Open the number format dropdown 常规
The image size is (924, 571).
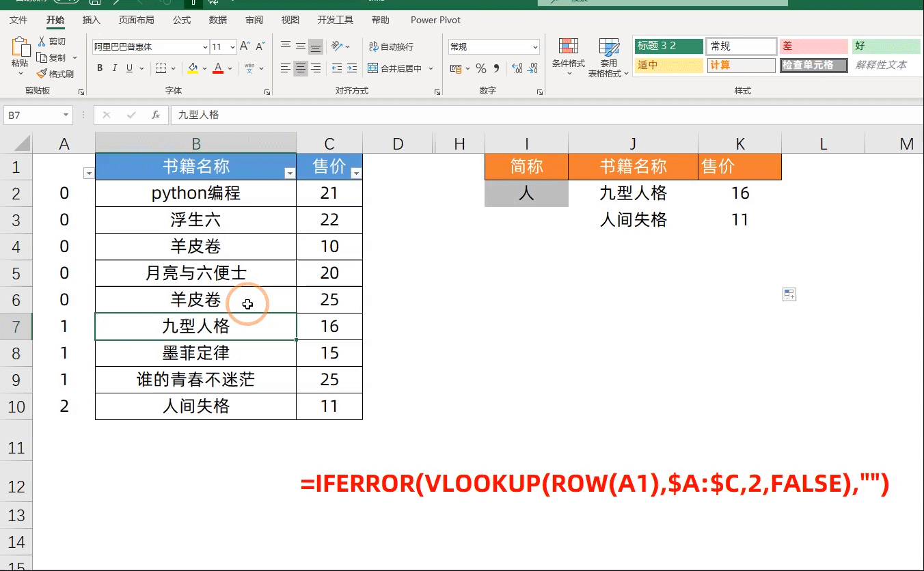pos(535,47)
